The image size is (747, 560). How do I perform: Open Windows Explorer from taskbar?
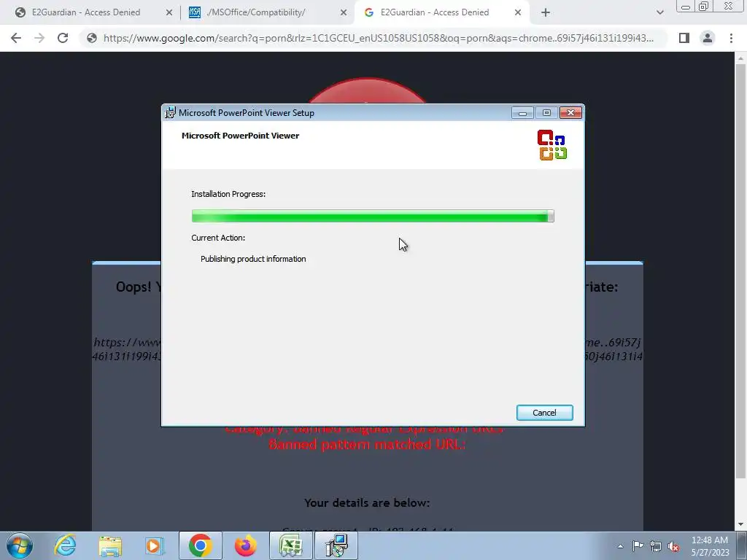111,545
